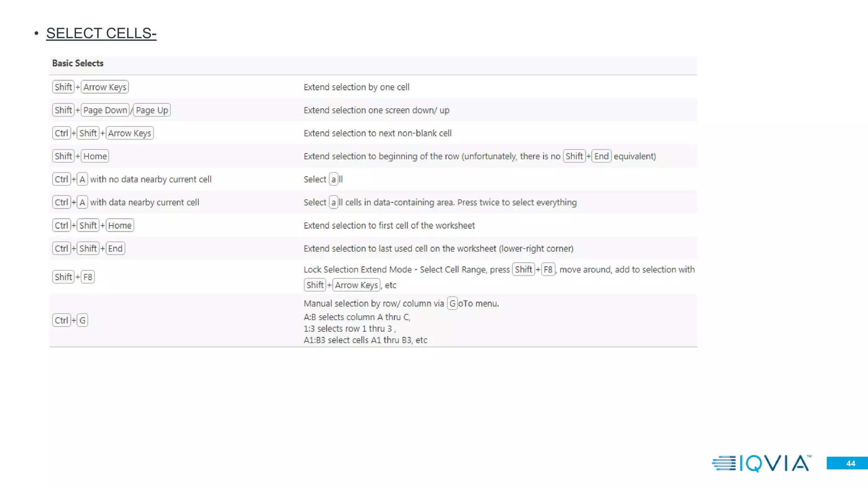The height and width of the screenshot is (488, 868).
Task: Click the G keycap in 'GoTo menu' text
Action: [x=452, y=304]
